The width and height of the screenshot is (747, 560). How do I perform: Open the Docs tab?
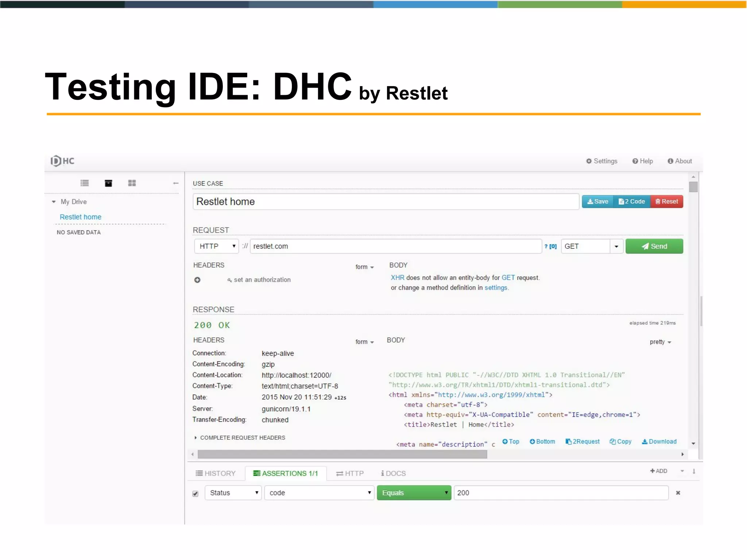coord(393,473)
